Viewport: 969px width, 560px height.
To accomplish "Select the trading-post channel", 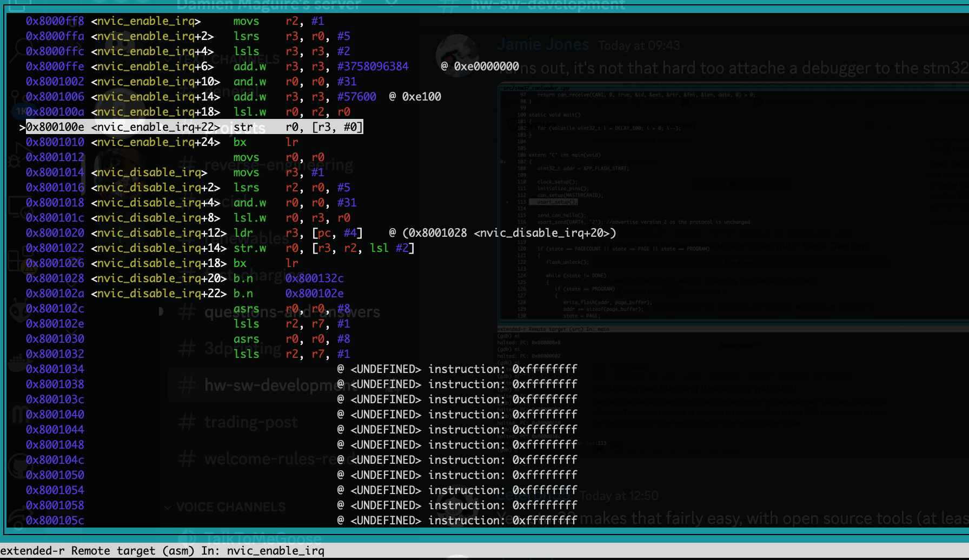I will click(251, 422).
